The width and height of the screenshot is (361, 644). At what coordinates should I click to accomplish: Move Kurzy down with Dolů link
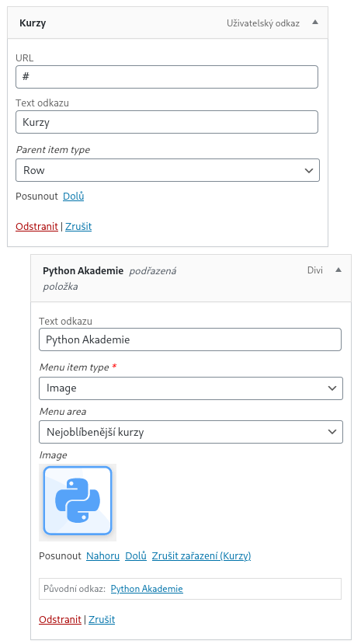pos(74,196)
